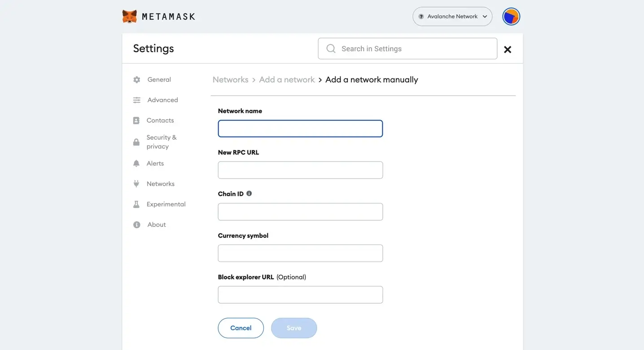Image resolution: width=644 pixels, height=350 pixels.
Task: Click the MetaMask fox logo
Action: tap(130, 17)
